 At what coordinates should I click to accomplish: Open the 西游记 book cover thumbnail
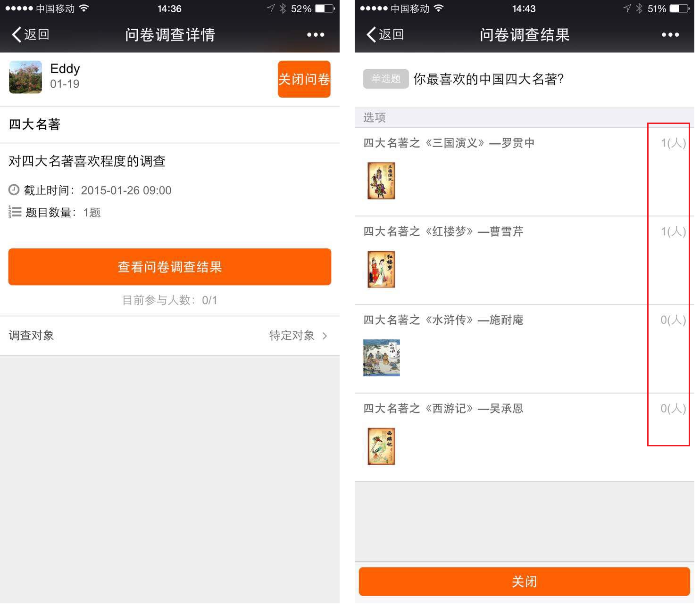click(x=381, y=446)
